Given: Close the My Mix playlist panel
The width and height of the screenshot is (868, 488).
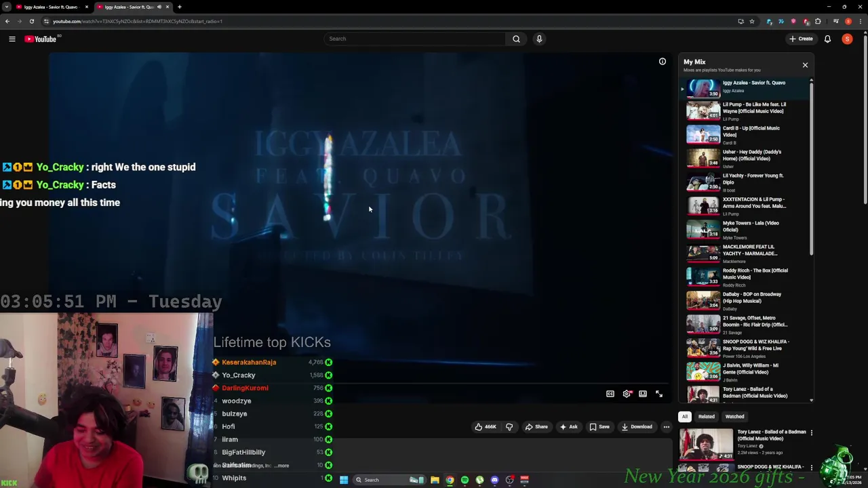Looking at the screenshot, I should (x=805, y=65).
